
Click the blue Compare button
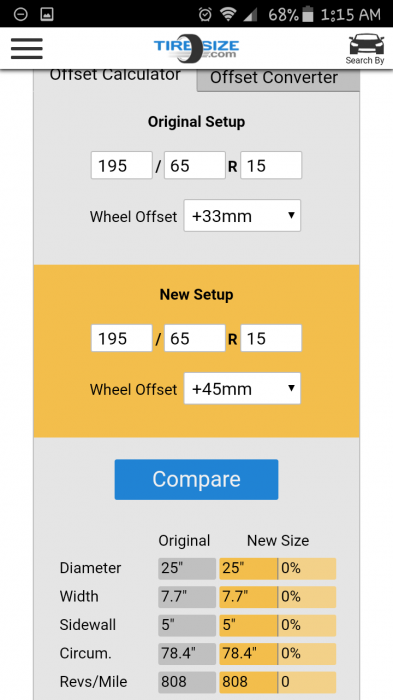tap(196, 479)
